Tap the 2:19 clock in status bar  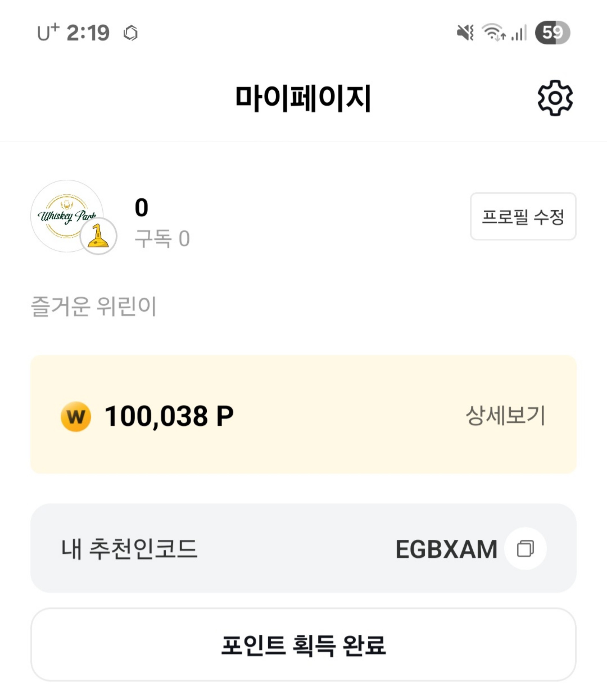[x=88, y=33]
